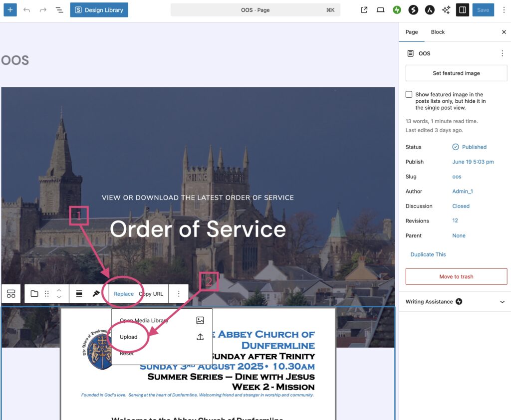
Task: Toggle the Settings sidebar panel icon
Action: [x=462, y=10]
